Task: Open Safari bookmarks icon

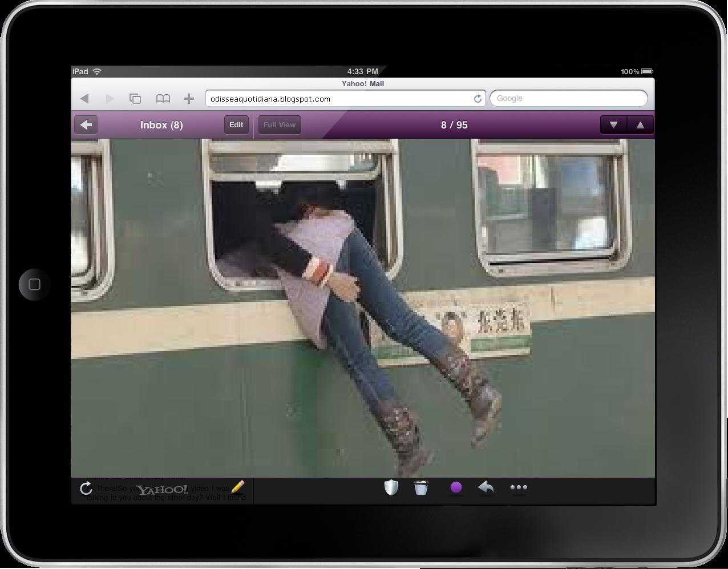Action: (163, 98)
